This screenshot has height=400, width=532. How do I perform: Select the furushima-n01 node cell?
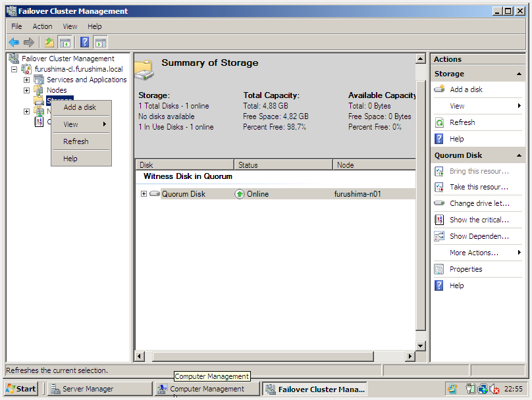[x=358, y=194]
